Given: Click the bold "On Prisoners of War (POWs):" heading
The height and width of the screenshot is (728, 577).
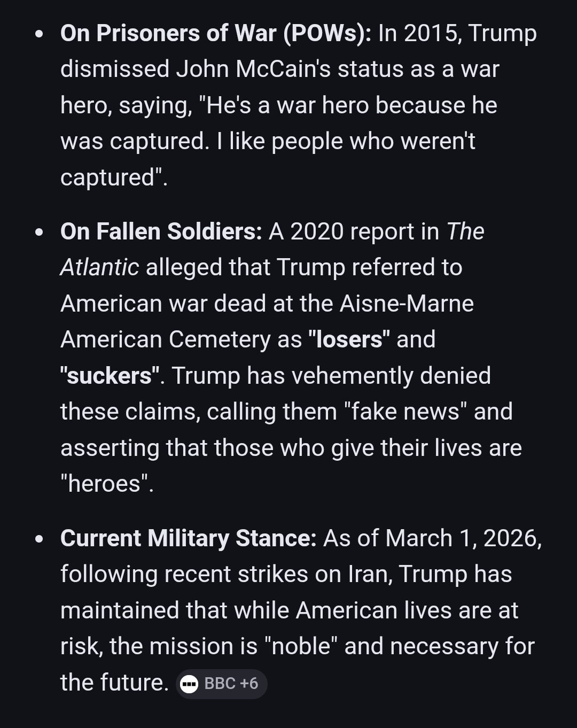Looking at the screenshot, I should pos(215,33).
